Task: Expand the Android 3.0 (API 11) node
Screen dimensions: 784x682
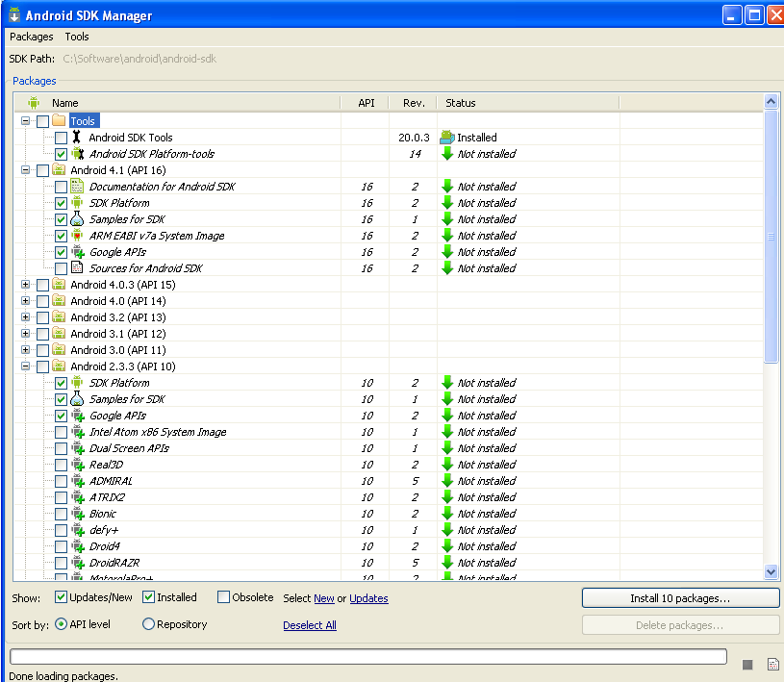Action: 26,350
